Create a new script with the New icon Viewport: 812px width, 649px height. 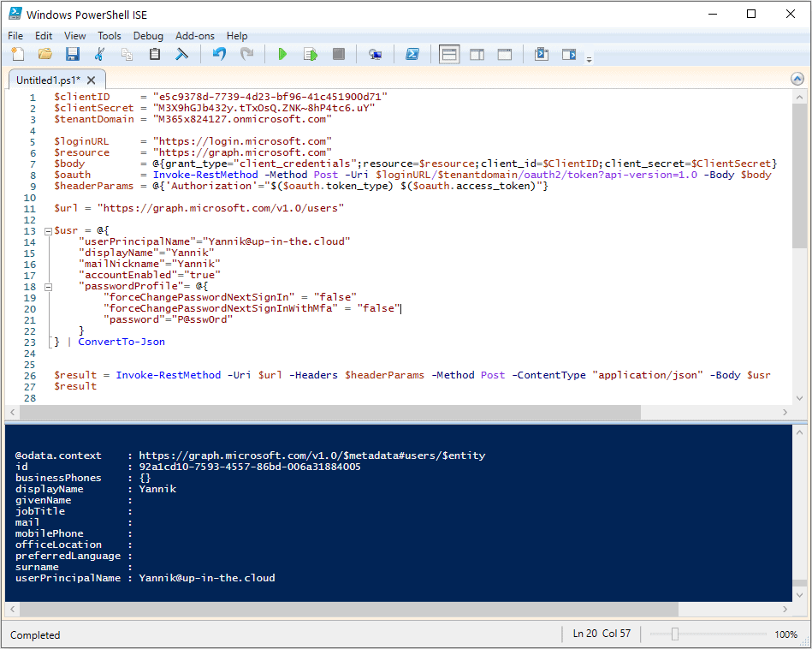pyautogui.click(x=18, y=54)
